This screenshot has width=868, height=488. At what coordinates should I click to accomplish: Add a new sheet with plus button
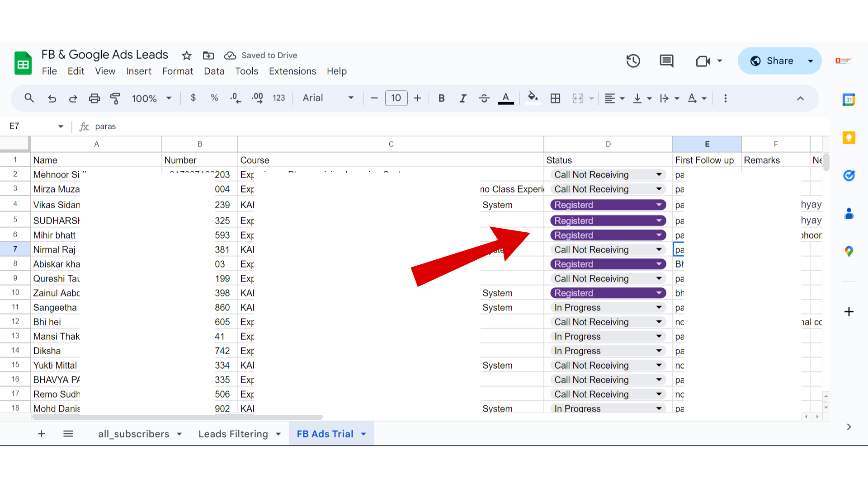point(41,434)
